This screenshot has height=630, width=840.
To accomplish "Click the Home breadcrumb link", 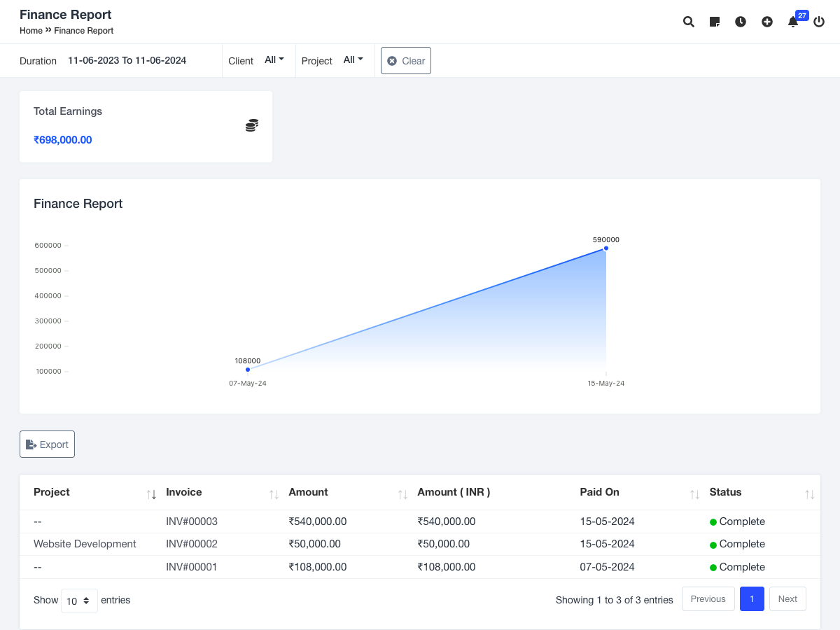I will pos(31,31).
